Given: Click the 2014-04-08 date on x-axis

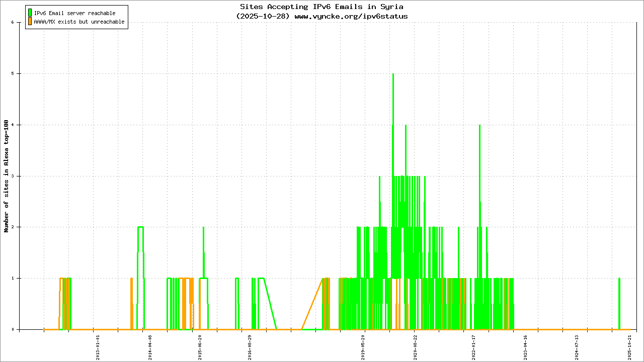Looking at the screenshot, I should (x=149, y=347).
